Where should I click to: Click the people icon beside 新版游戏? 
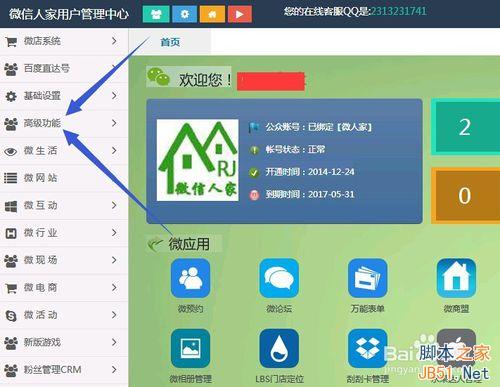[x=11, y=343]
